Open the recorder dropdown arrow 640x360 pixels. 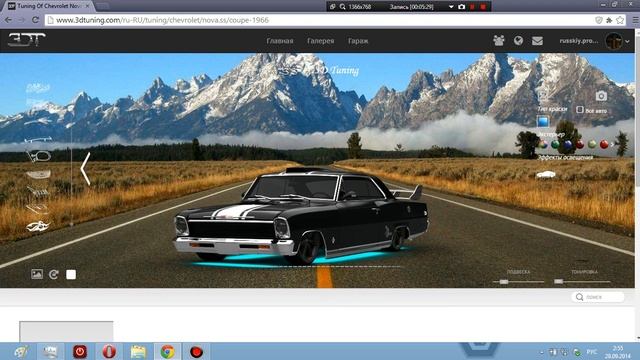tap(451, 7)
